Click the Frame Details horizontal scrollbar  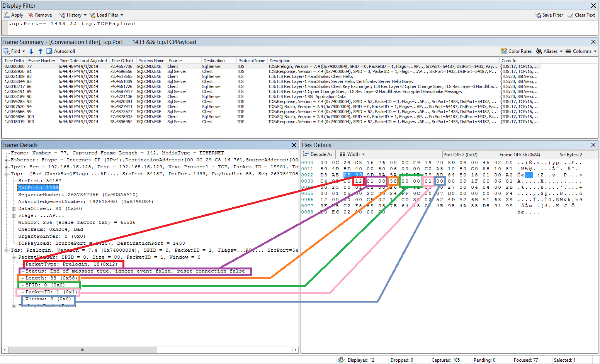(x=82, y=350)
